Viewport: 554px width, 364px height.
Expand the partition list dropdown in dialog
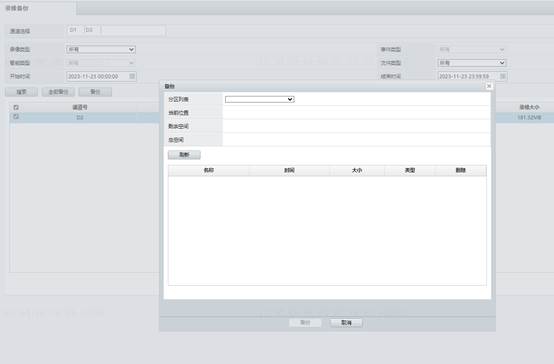260,99
